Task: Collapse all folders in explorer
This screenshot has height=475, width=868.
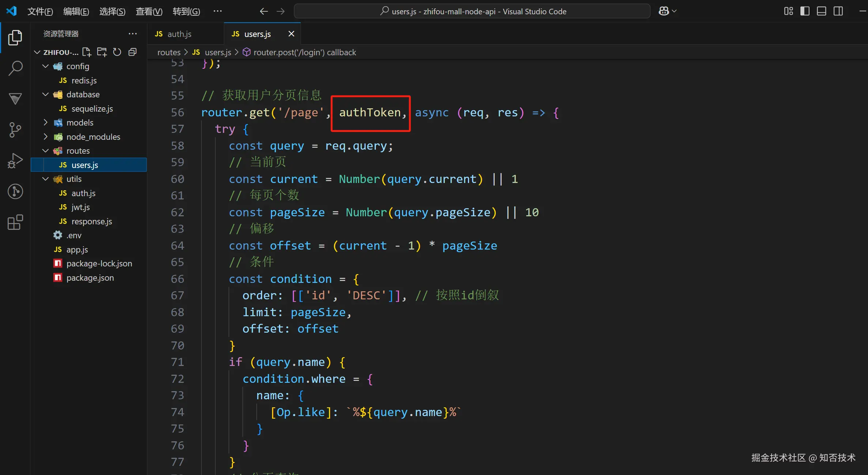Action: point(132,52)
